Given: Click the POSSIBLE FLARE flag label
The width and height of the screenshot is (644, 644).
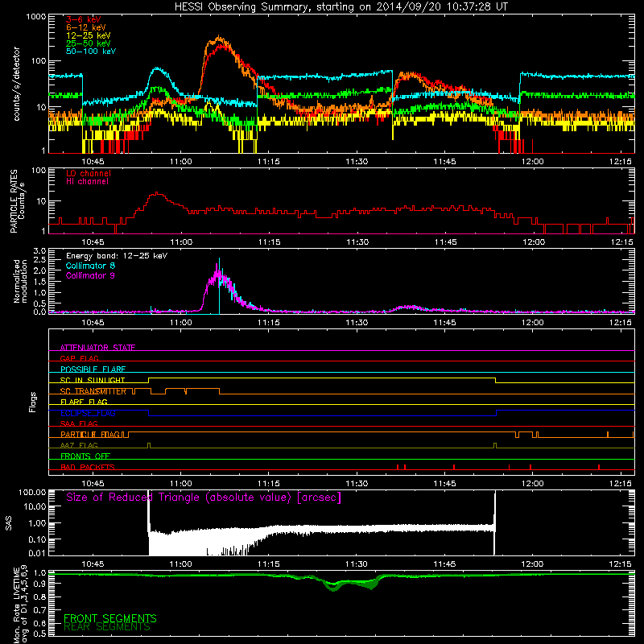Looking at the screenshot, I should click(93, 369).
